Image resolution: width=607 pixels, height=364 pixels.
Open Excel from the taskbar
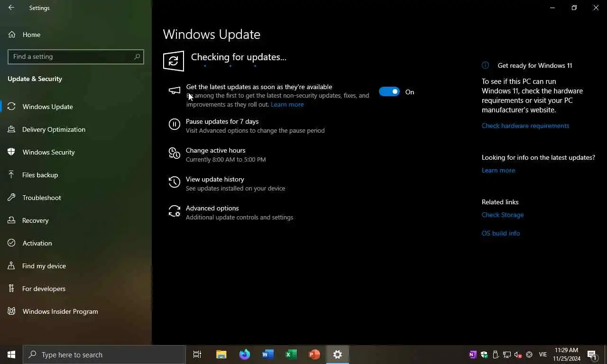(291, 355)
